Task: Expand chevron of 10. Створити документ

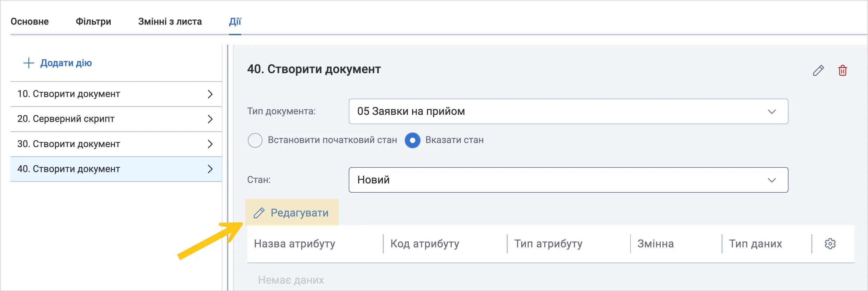Action: click(x=210, y=94)
